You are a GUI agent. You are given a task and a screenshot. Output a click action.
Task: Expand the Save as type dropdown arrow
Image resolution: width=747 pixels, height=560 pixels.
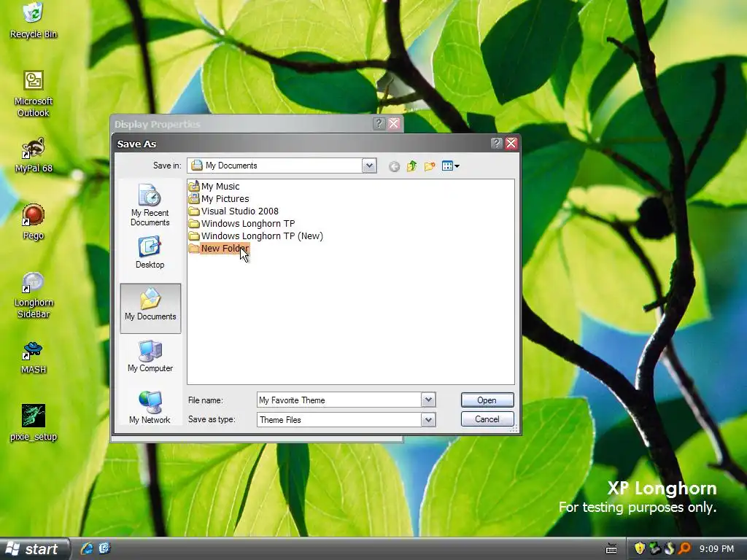click(428, 419)
